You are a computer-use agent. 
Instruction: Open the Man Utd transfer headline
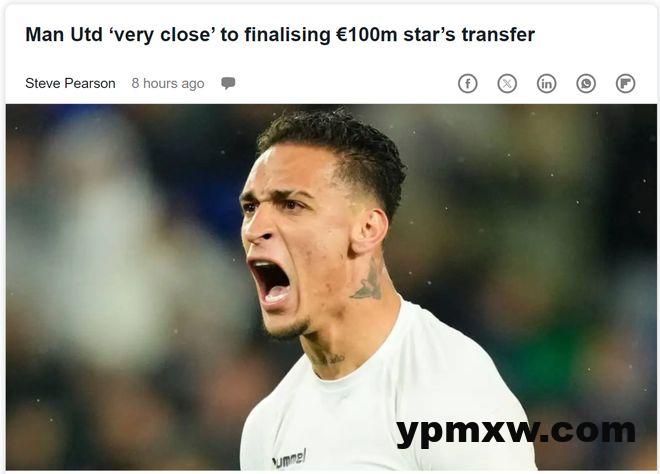tap(280, 35)
